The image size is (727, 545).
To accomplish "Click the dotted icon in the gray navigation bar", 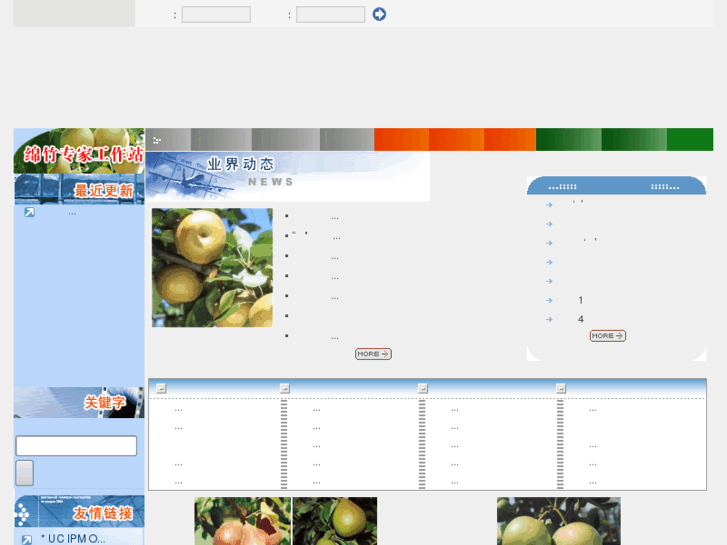I will (x=157, y=140).
